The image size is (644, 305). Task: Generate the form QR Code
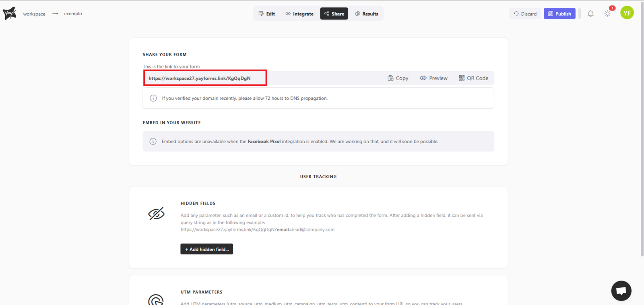coord(473,78)
